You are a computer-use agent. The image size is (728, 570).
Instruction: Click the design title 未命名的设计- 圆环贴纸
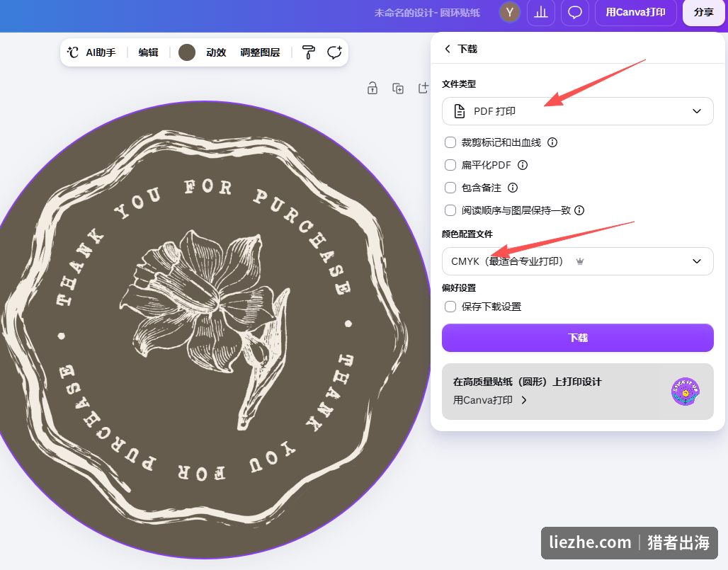427,13
